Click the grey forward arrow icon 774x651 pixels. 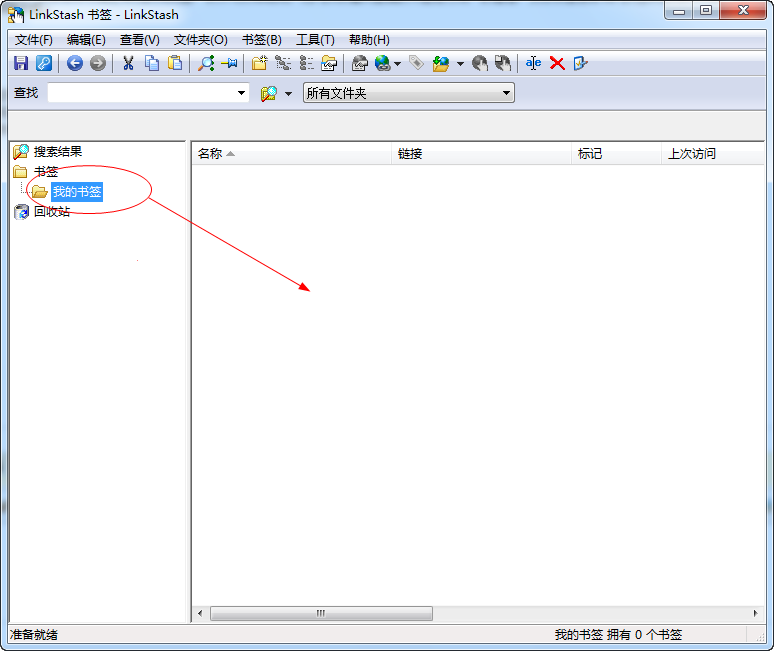(x=98, y=63)
